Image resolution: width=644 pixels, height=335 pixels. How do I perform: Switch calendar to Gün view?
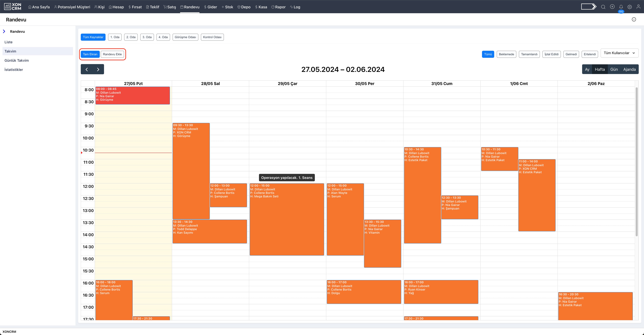click(x=614, y=69)
